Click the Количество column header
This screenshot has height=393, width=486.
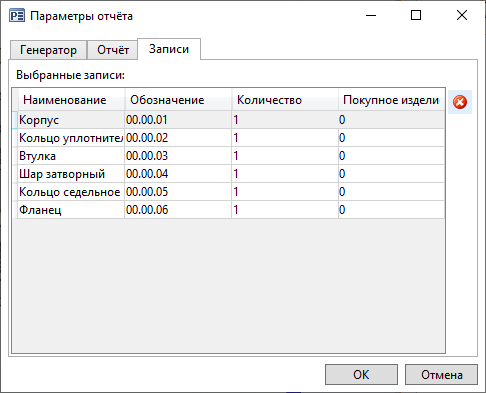(x=285, y=100)
